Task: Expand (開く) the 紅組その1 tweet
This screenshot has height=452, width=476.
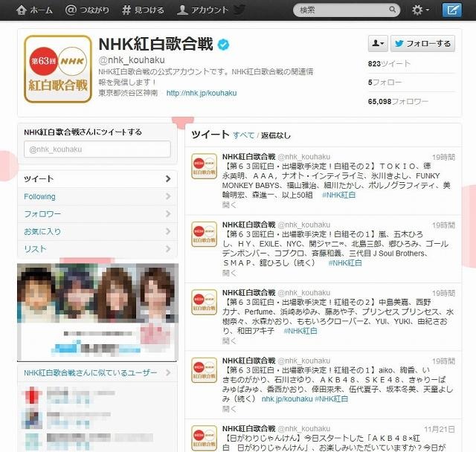Action: pyautogui.click(x=229, y=409)
